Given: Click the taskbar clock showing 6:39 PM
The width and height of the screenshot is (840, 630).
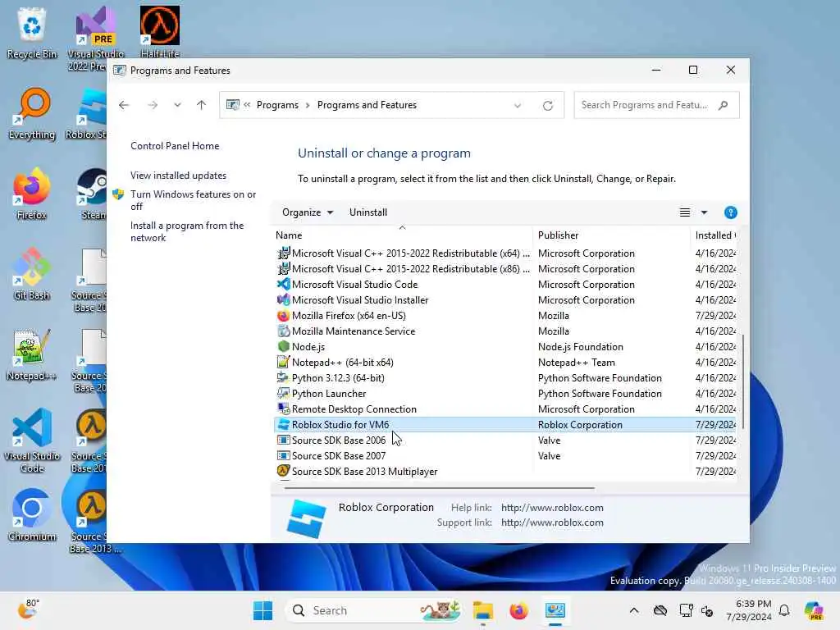Looking at the screenshot, I should tap(748, 610).
